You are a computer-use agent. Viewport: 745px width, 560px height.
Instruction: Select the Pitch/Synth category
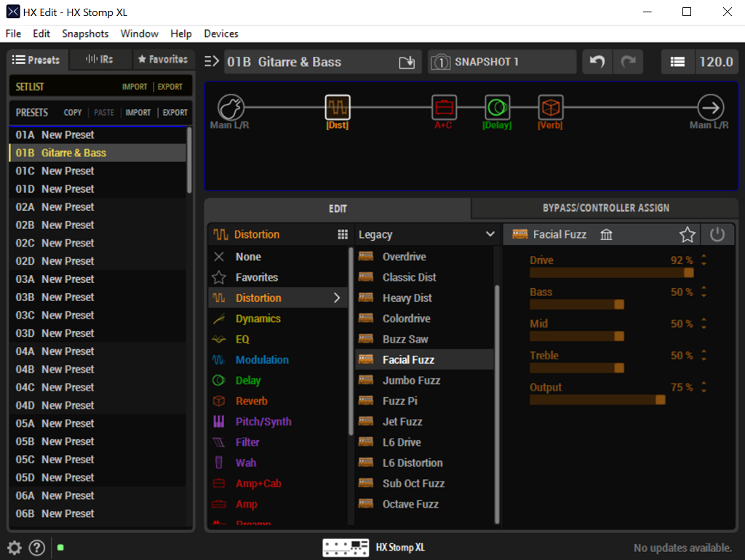279,422
